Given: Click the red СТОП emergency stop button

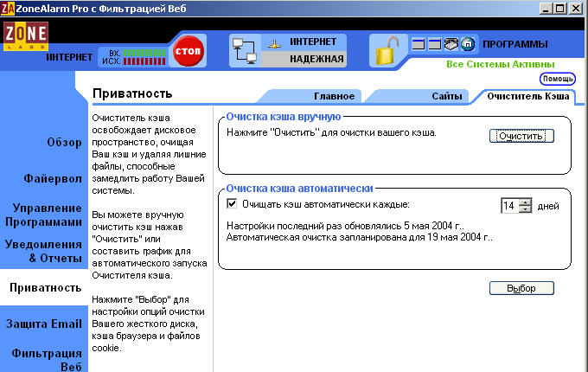Looking at the screenshot, I should click(x=188, y=51).
